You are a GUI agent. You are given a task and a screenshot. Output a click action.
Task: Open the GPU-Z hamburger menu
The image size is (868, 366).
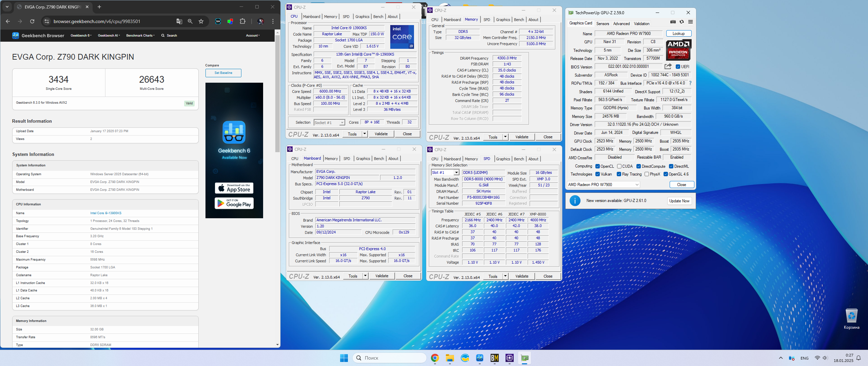690,22
